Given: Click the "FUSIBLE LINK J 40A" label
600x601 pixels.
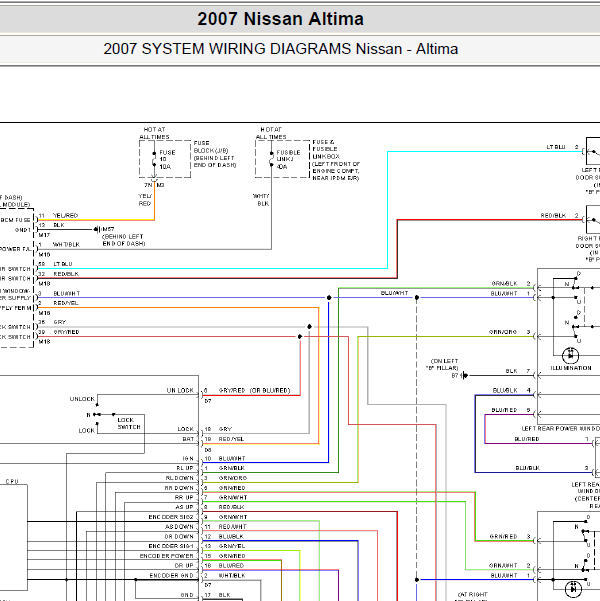Looking at the screenshot, I should click(x=288, y=159).
